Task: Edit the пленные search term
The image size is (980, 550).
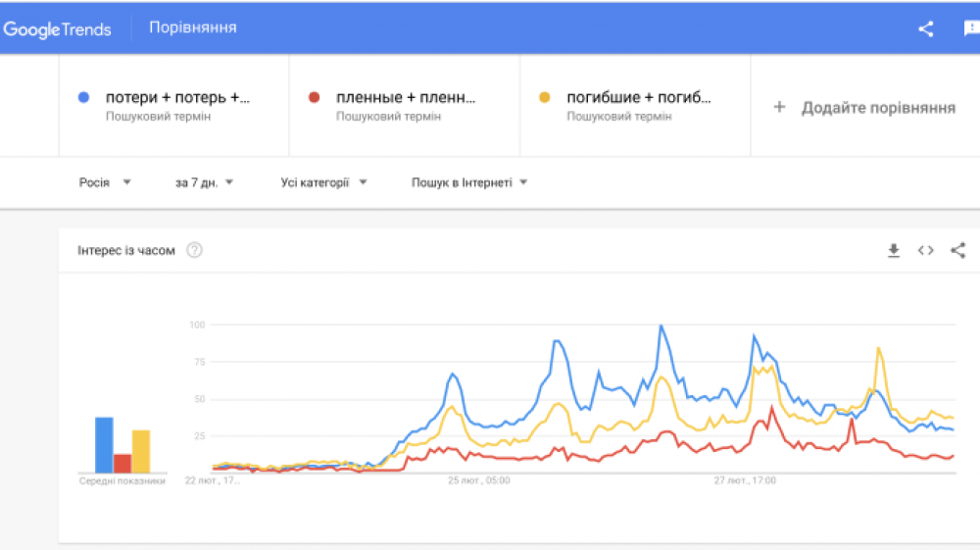Action: click(x=406, y=98)
